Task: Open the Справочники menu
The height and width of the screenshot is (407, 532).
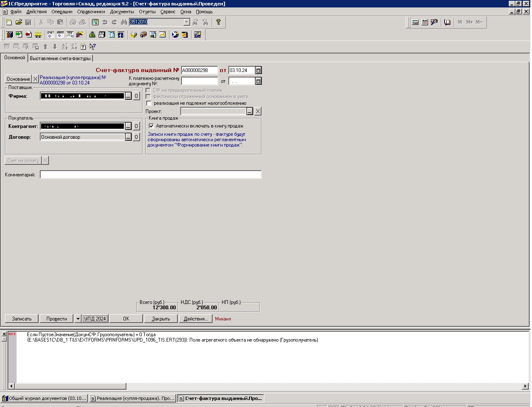Action: [91, 12]
